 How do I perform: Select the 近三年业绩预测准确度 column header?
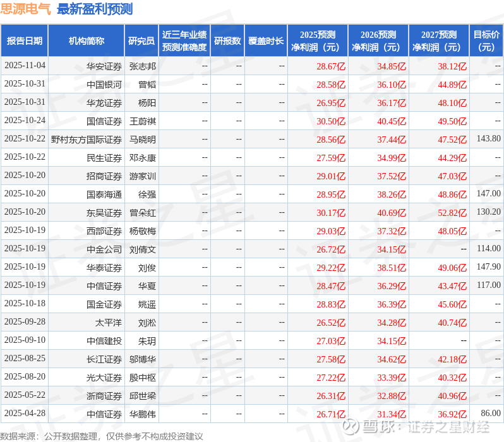[x=184, y=41]
